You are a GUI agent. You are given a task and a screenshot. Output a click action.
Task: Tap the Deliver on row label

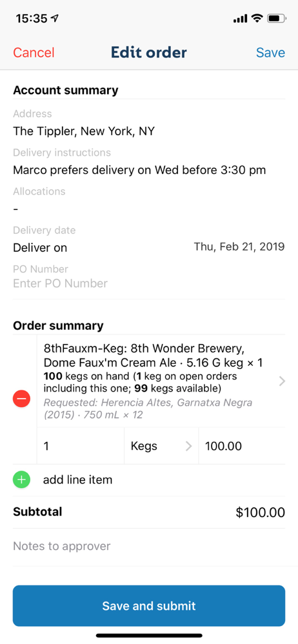pos(40,248)
